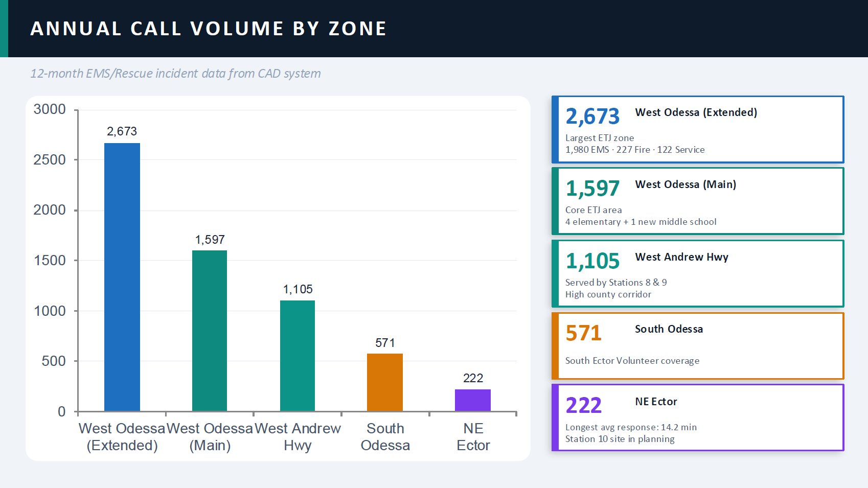Image resolution: width=868 pixels, height=488 pixels.
Task: Select the subtitle about 12-month EMS/Rescue data
Action: pos(175,74)
